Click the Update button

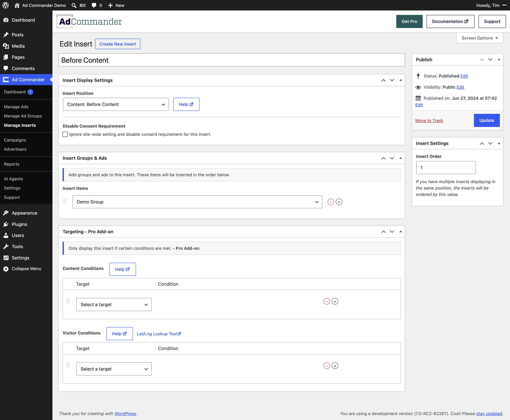click(x=487, y=121)
